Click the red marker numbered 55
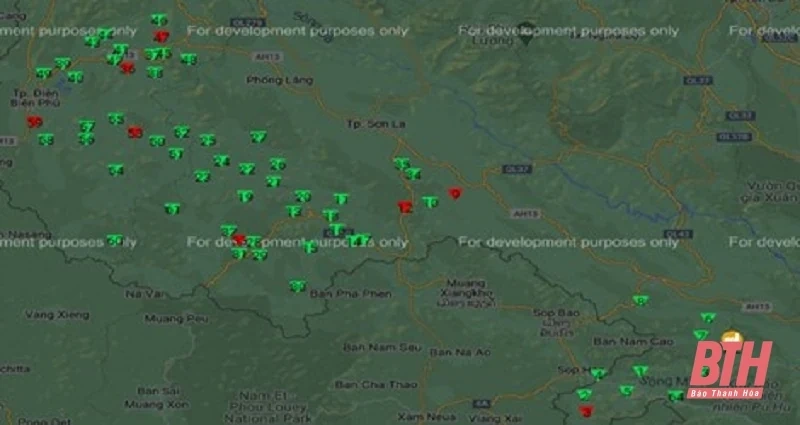Viewport: 800px width, 425px height. [x=135, y=132]
